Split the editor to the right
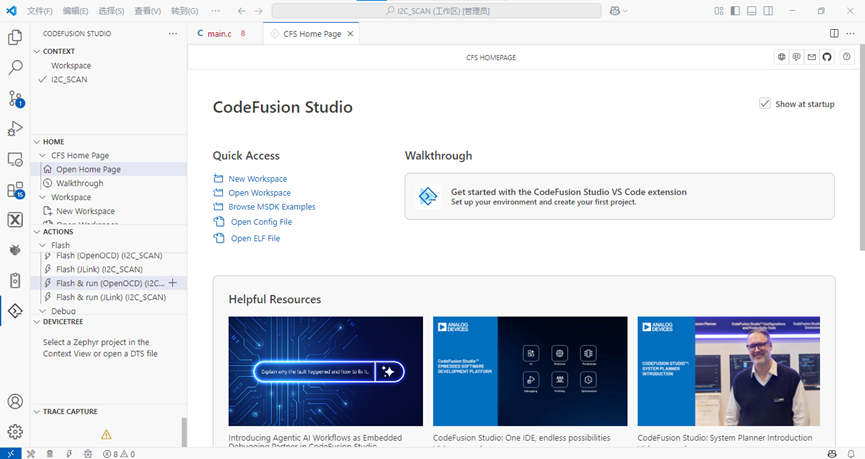 (x=834, y=34)
